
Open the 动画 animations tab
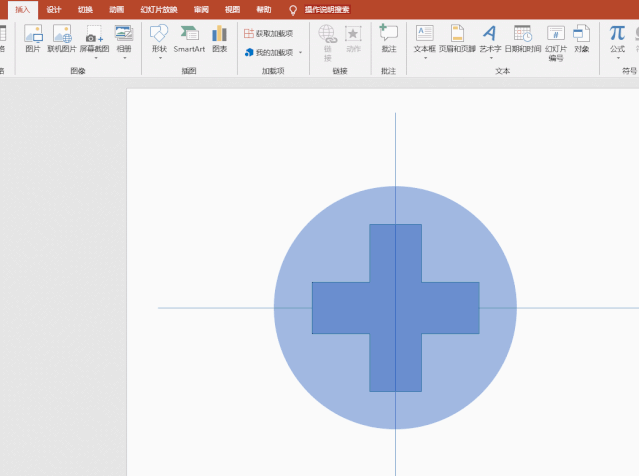point(116,9)
